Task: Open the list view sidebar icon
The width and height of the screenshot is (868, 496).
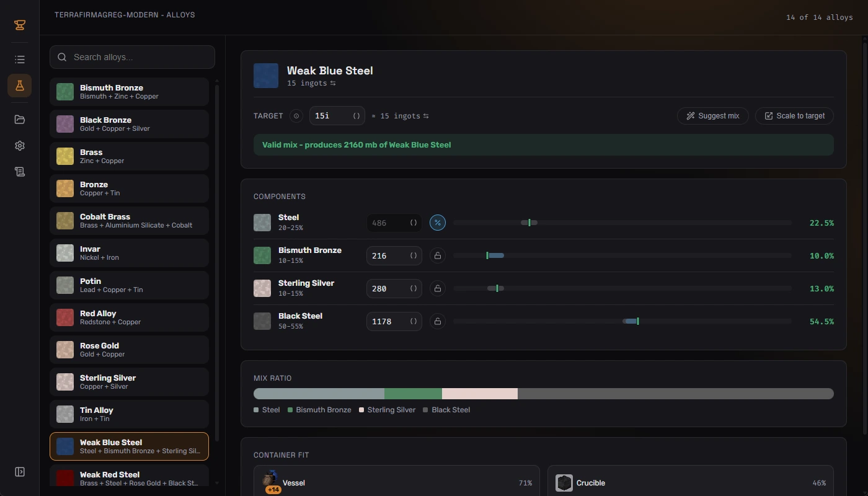Action: pos(20,60)
